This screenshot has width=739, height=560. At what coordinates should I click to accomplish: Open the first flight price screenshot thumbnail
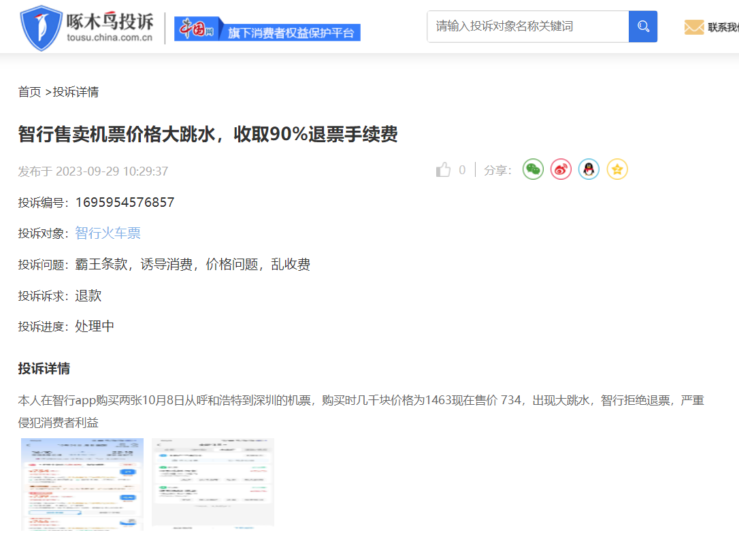(x=82, y=484)
